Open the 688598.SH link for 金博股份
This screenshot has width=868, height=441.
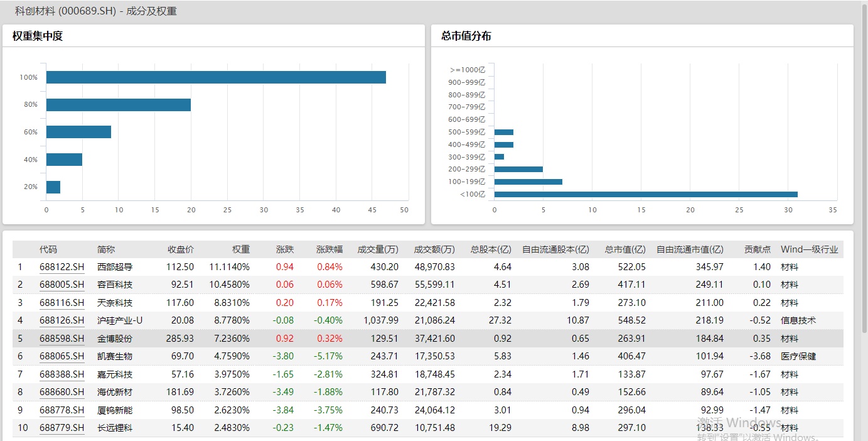pos(62,339)
